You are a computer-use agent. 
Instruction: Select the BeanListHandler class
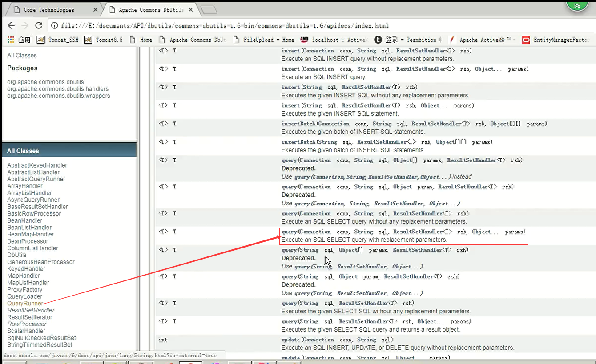click(29, 227)
